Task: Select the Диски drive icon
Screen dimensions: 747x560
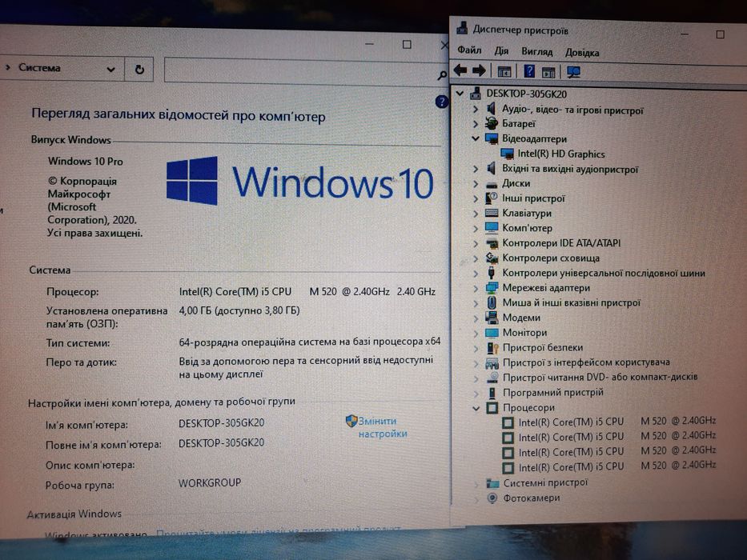Action: click(491, 184)
